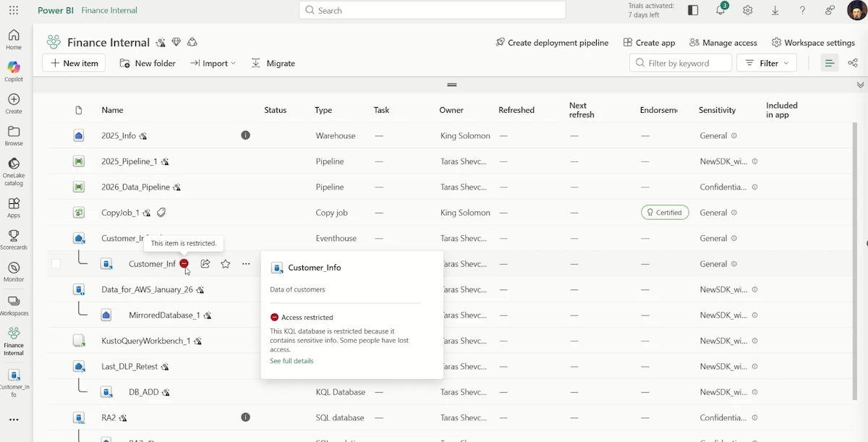The width and height of the screenshot is (868, 442).
Task: Open more options for Customer_Info
Action: coord(246,264)
